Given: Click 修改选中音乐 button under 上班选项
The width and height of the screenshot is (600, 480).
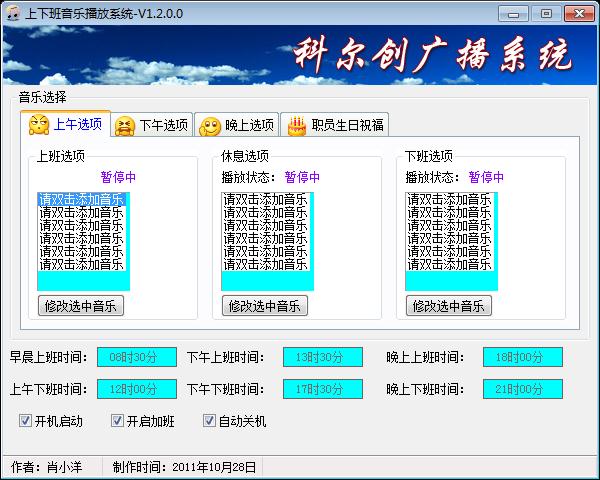Looking at the screenshot, I should click(80, 306).
